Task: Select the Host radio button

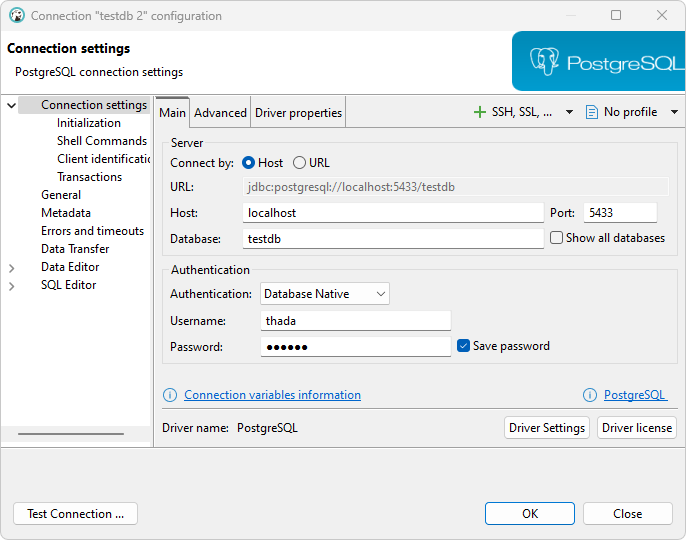Action: (249, 163)
